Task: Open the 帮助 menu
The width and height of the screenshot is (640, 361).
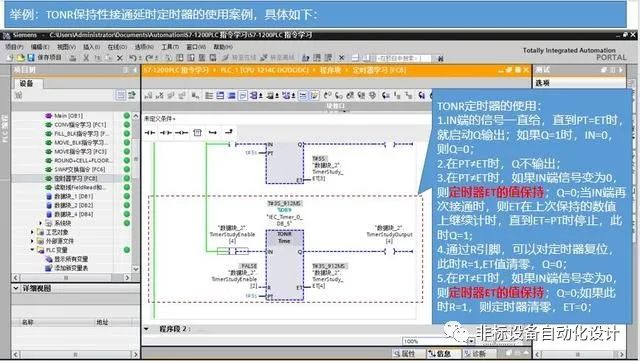Action: [223, 47]
